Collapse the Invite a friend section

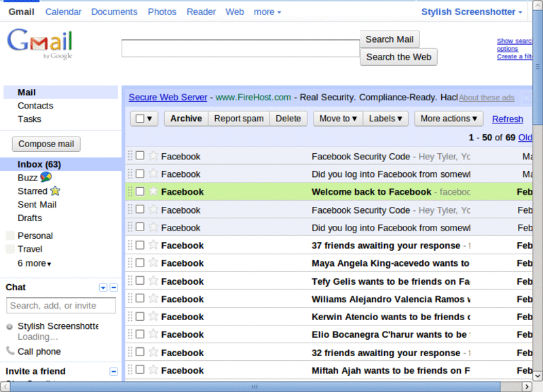pyautogui.click(x=113, y=372)
